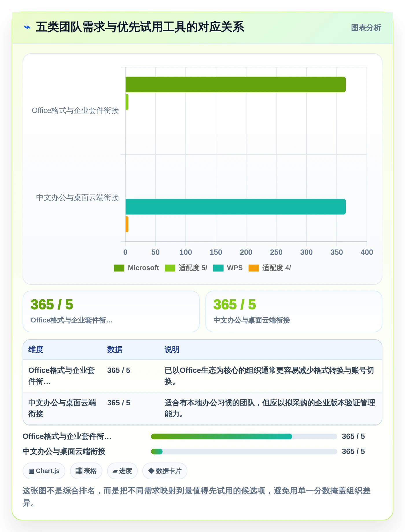Click the teal WPS bar in chart
Image resolution: width=405 pixels, height=532 pixels.
click(x=235, y=207)
